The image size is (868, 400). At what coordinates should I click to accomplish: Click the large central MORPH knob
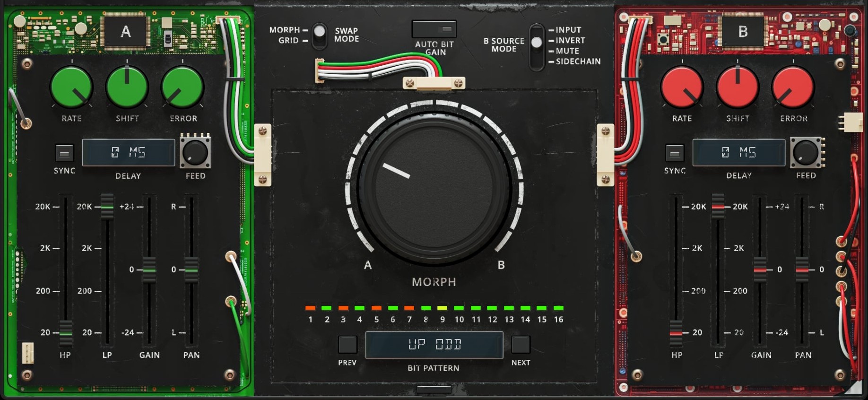click(x=434, y=187)
